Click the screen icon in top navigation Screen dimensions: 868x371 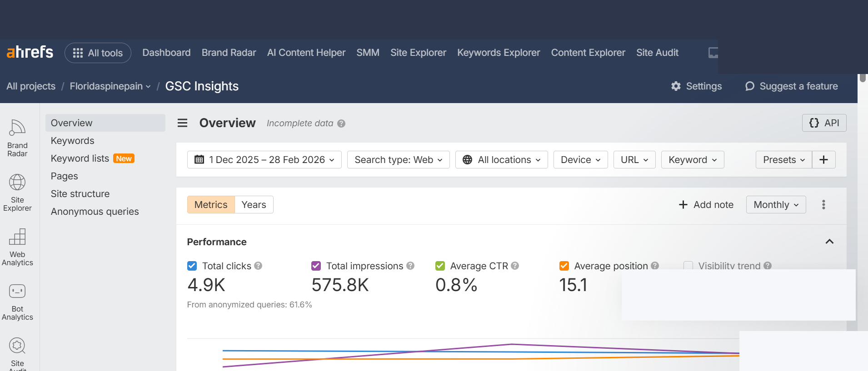point(713,53)
